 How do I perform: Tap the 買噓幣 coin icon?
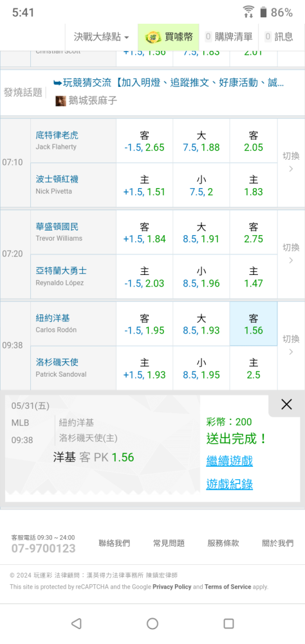[154, 37]
